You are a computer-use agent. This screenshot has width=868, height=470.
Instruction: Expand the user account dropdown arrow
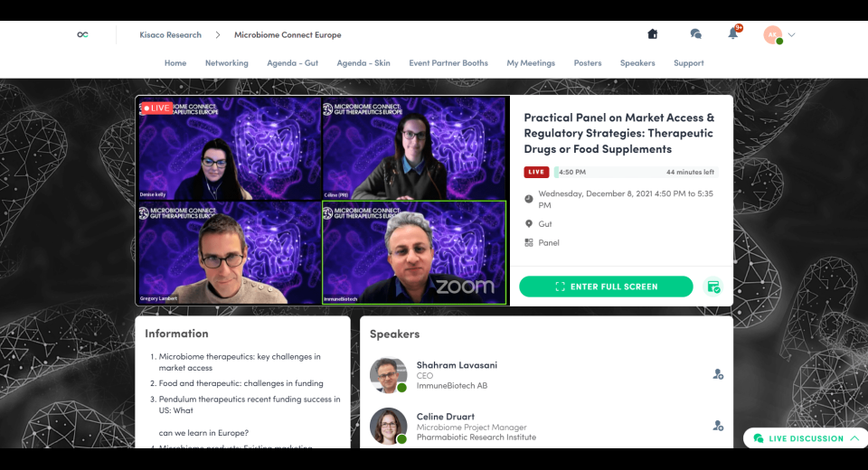coord(792,34)
